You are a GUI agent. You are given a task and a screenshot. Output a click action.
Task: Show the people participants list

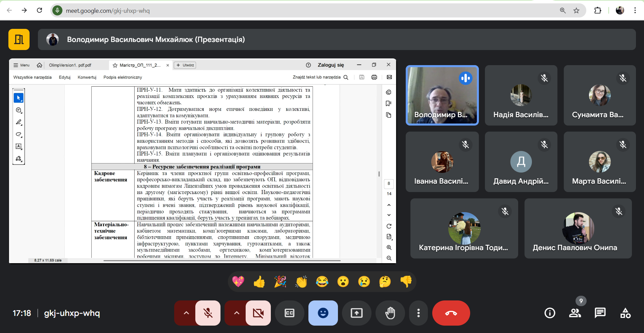[x=575, y=313]
